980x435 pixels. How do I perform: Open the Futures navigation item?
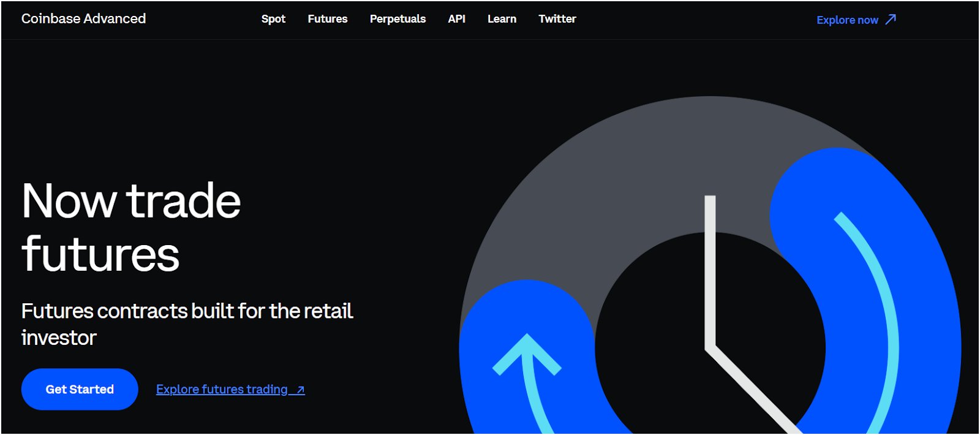tap(328, 19)
